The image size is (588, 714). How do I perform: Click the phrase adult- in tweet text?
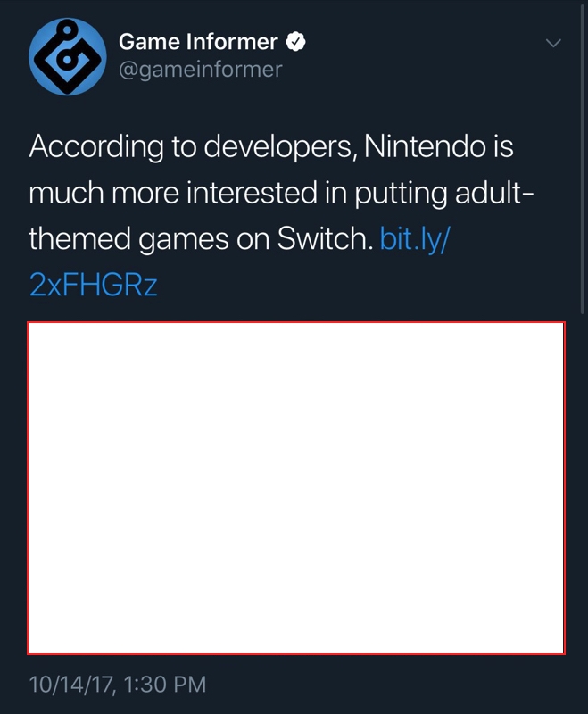click(x=494, y=193)
